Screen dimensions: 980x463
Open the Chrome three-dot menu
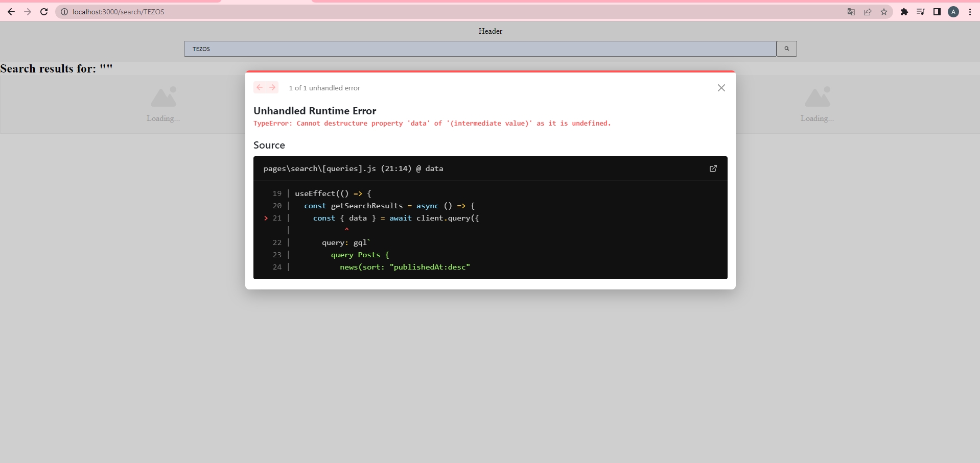tap(970, 12)
